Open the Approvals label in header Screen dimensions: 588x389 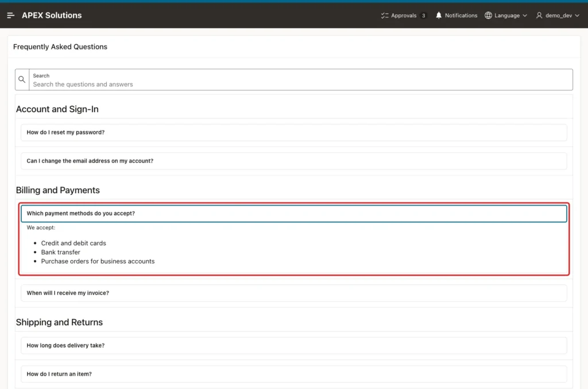404,16
